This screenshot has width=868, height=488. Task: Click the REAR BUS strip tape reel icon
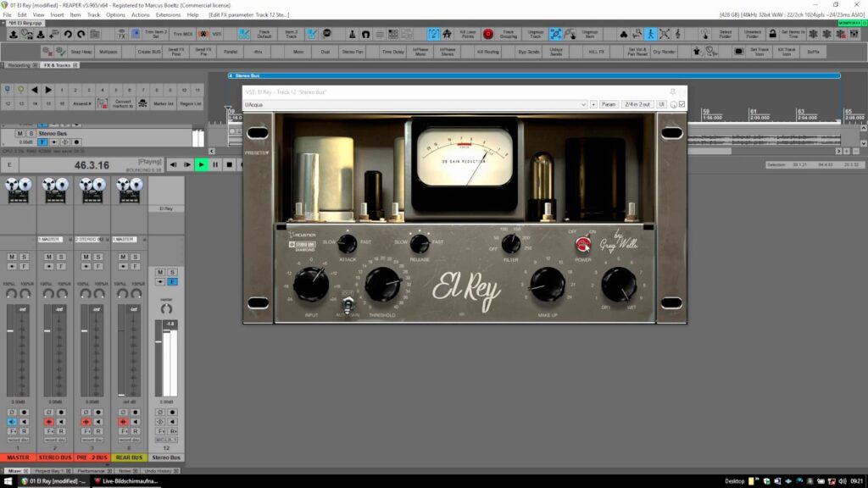pos(130,191)
